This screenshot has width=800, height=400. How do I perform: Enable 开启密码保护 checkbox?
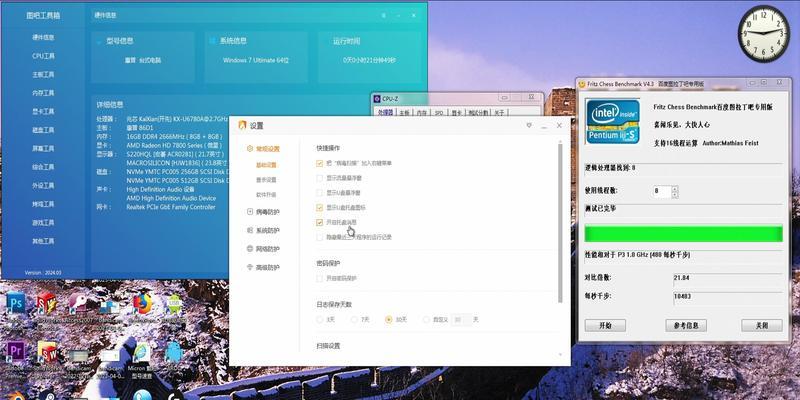point(319,279)
